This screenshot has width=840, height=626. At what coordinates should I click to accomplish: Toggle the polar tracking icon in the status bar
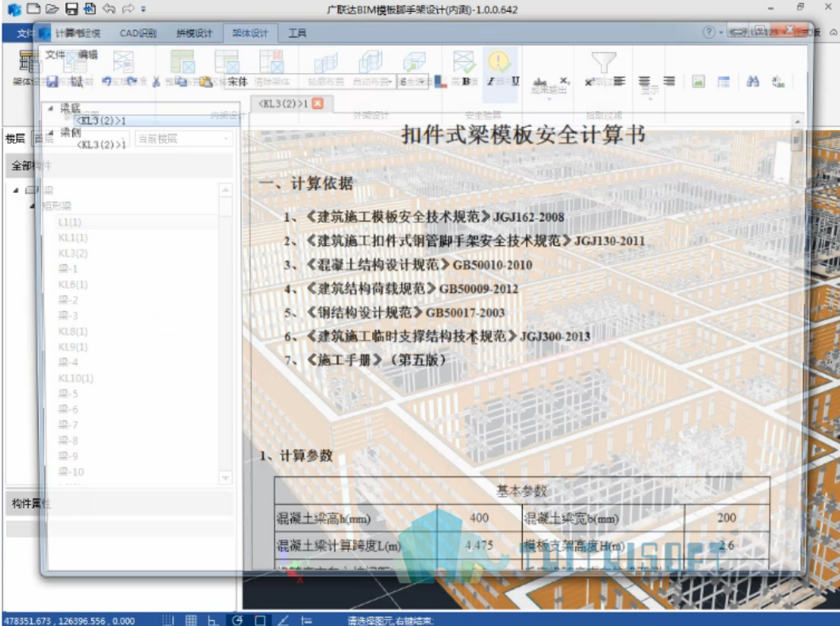click(237, 620)
